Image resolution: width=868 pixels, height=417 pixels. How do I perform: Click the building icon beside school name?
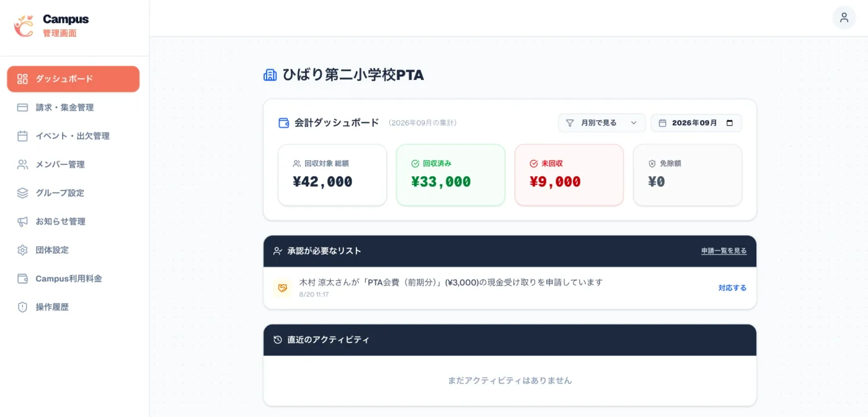(270, 75)
